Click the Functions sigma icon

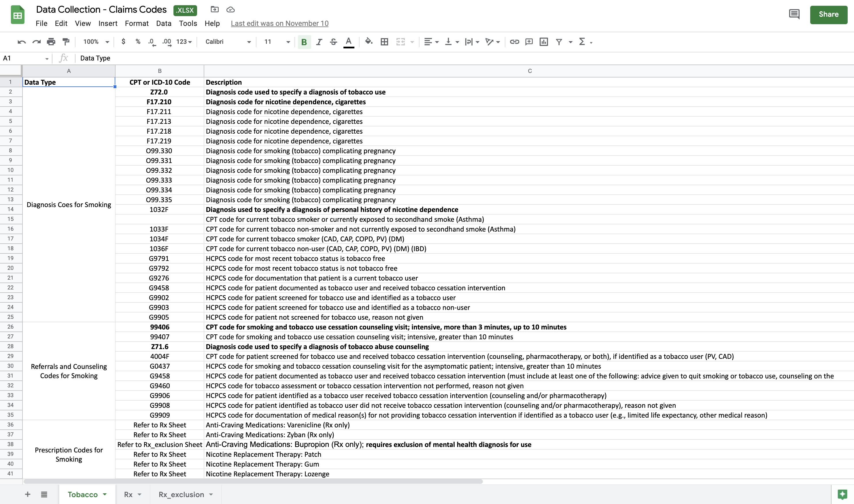coord(582,41)
